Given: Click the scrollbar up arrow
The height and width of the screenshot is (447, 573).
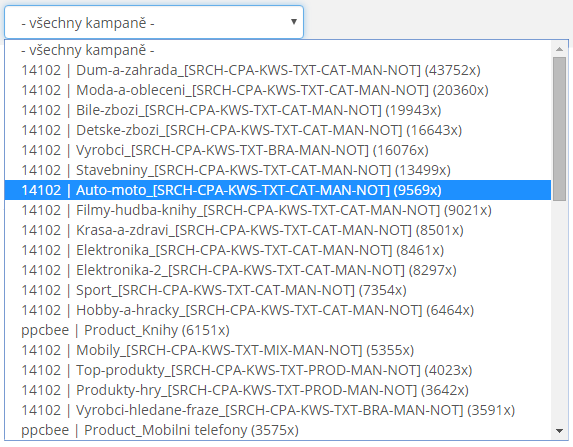Looking at the screenshot, I should tap(559, 49).
